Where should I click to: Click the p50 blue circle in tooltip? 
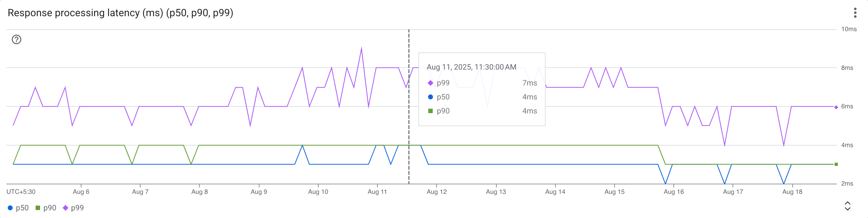[430, 97]
